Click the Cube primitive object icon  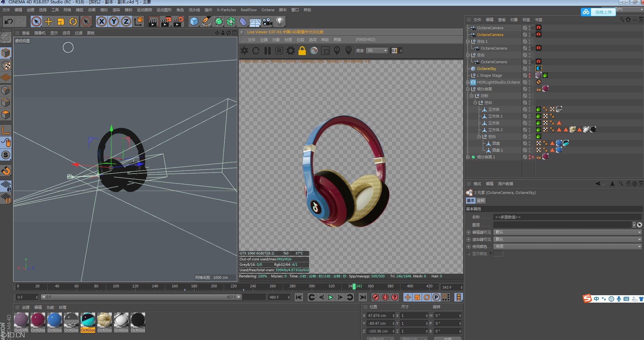tap(194, 22)
